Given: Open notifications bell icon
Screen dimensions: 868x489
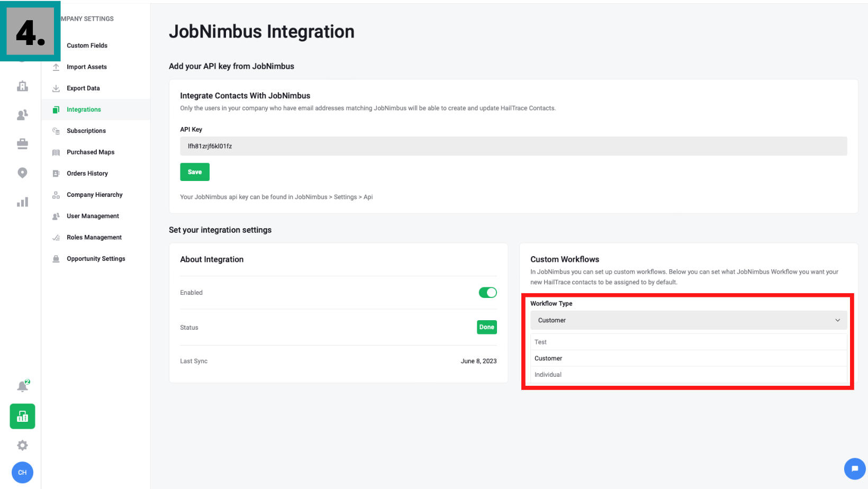Looking at the screenshot, I should [23, 386].
